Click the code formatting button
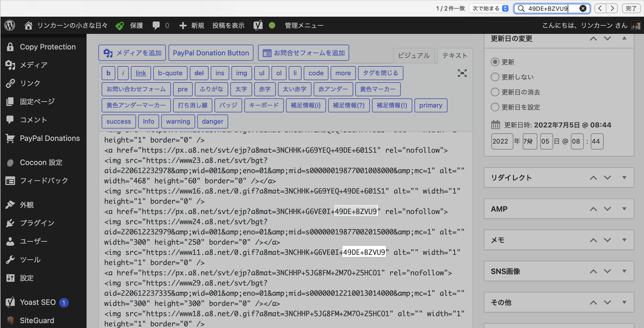 coord(316,73)
